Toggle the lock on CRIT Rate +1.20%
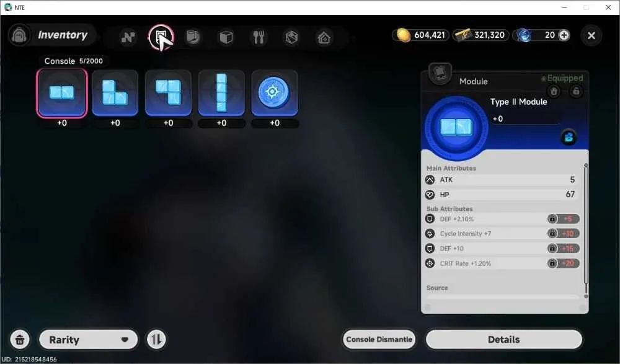Image resolution: width=620 pixels, height=364 pixels. [x=552, y=263]
